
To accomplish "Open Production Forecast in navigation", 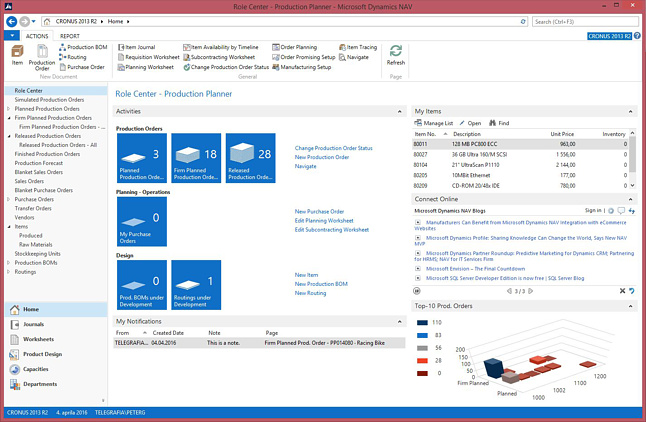I will (39, 163).
